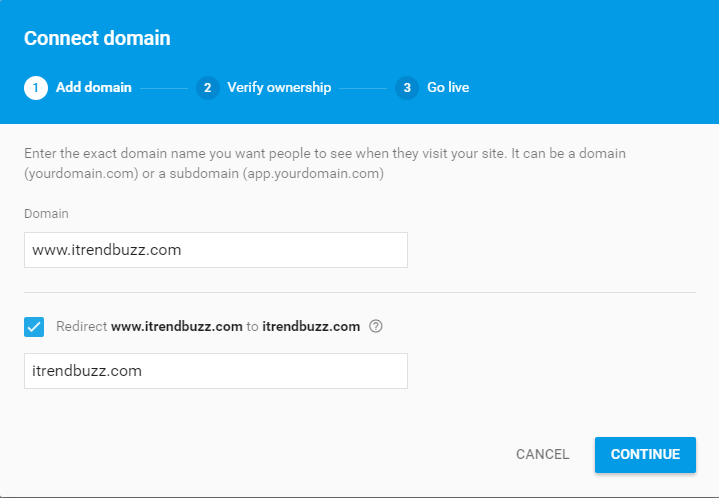This screenshot has width=719, height=498.
Task: Click the connector line between Add domain and step 2
Action: point(164,88)
